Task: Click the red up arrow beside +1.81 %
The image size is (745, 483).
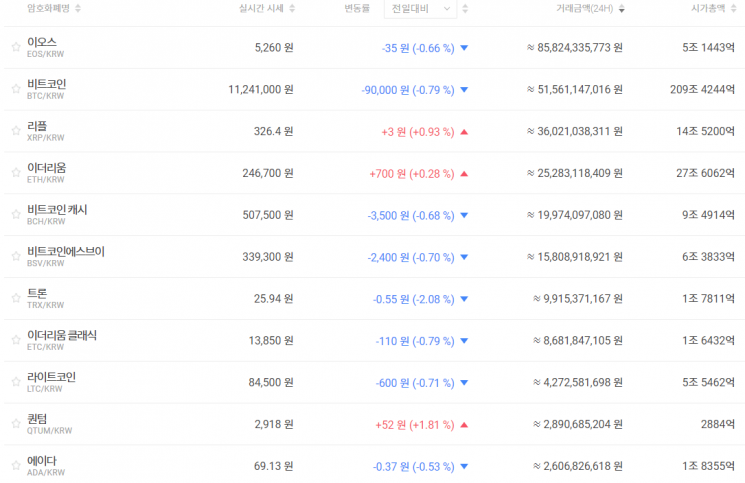Action: click(465, 425)
